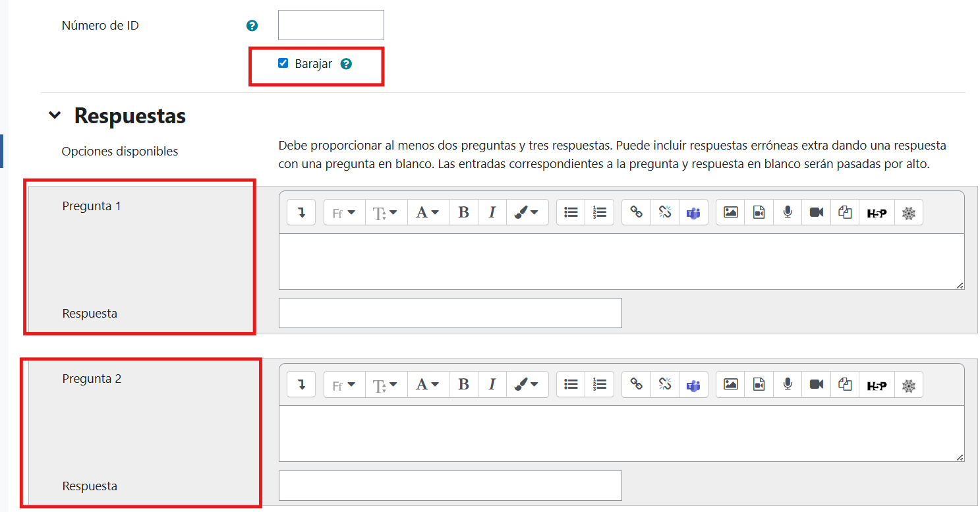The width and height of the screenshot is (980, 512).
Task: Apply italic in Pregunta 1 editor
Action: [492, 212]
